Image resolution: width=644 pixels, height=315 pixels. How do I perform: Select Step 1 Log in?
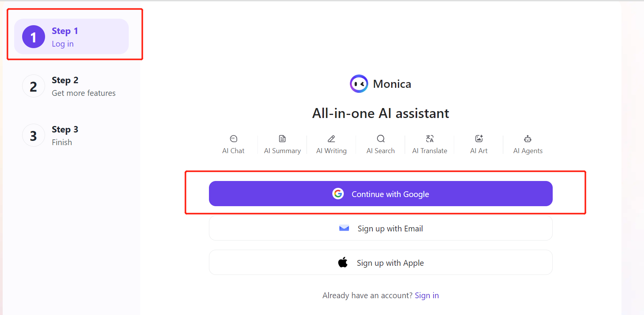point(71,37)
